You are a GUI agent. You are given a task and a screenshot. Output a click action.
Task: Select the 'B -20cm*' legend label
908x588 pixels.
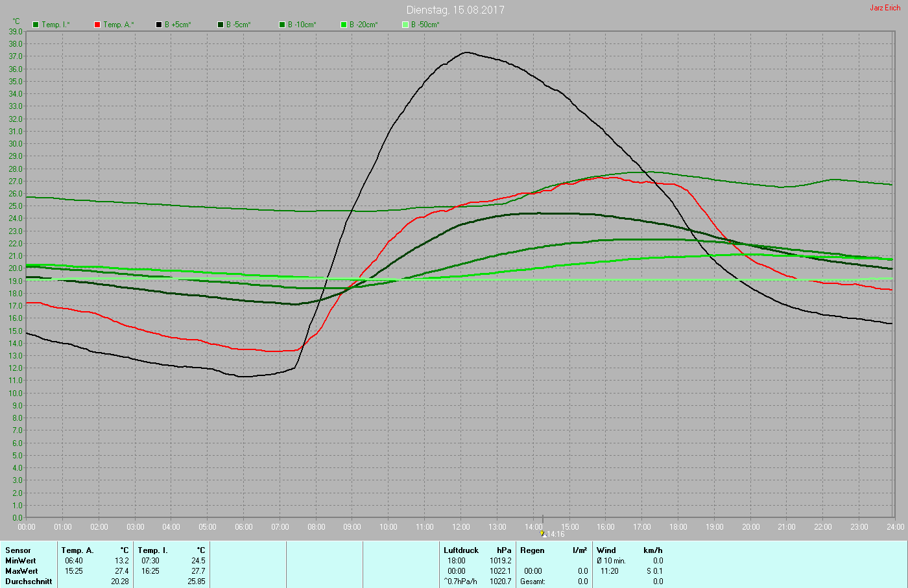(364, 25)
